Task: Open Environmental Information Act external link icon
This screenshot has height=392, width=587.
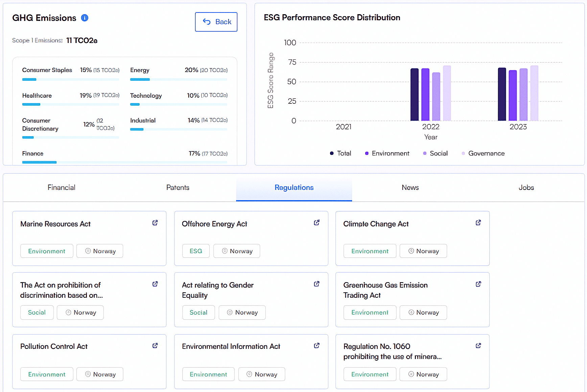Action: tap(317, 345)
